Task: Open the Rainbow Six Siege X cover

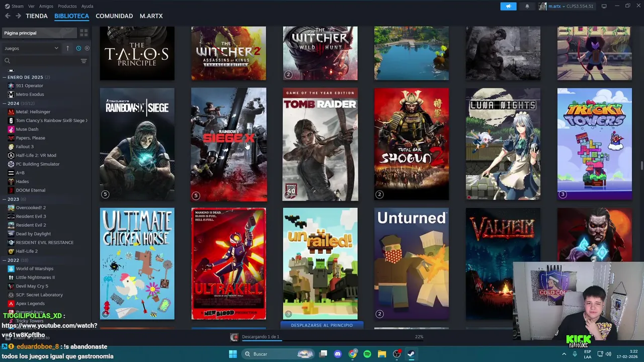Action: pos(228,145)
